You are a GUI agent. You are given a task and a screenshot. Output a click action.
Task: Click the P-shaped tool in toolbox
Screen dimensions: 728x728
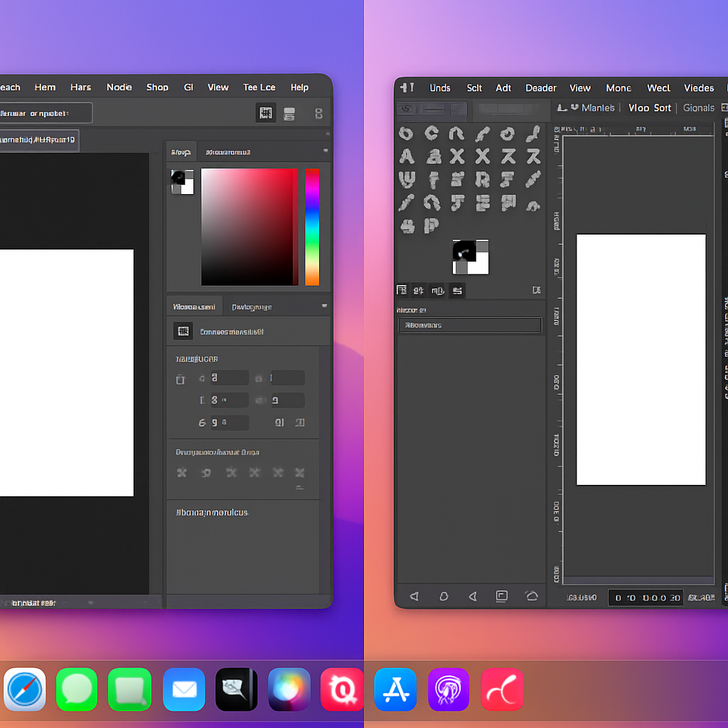pyautogui.click(x=432, y=226)
